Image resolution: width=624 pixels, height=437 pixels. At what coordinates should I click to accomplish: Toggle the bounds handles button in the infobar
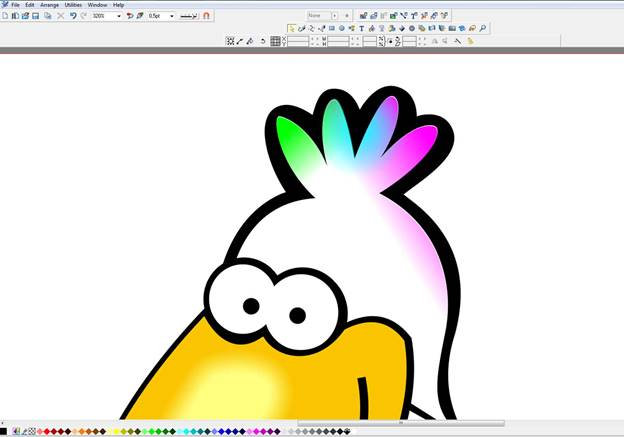click(230, 41)
